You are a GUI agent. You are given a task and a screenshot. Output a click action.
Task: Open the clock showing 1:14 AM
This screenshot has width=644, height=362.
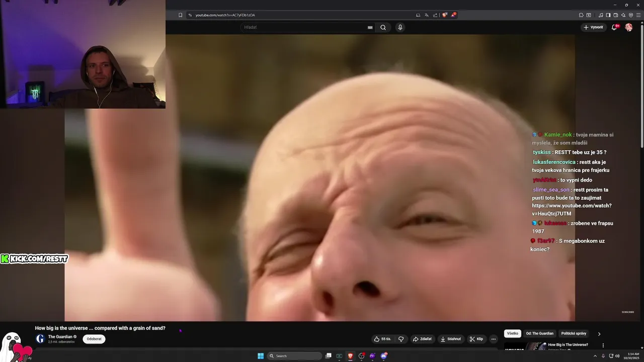(x=631, y=356)
